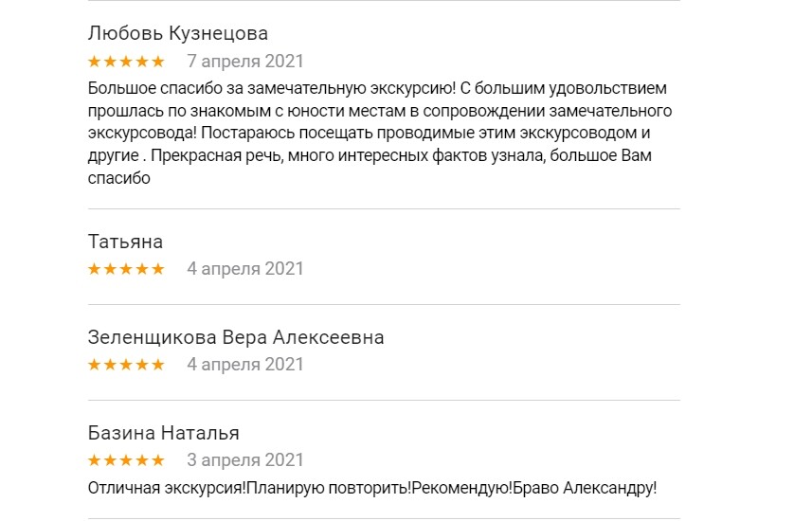Click the first star in Базина Наталья's rating
Screen dimensions: 812x521
coord(95,460)
